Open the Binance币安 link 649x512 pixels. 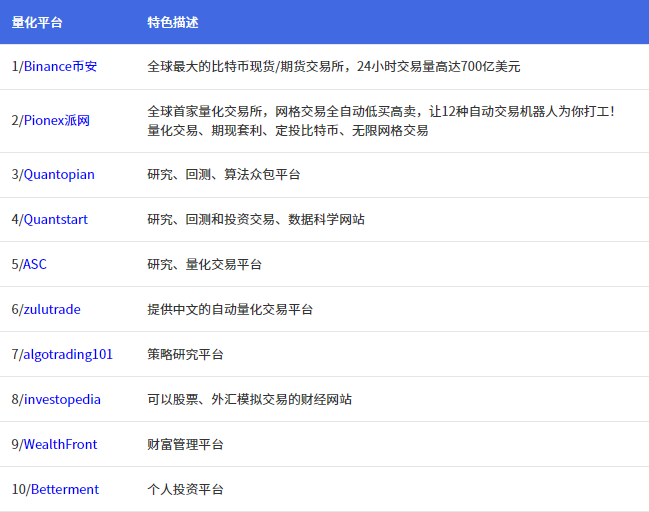click(60, 67)
